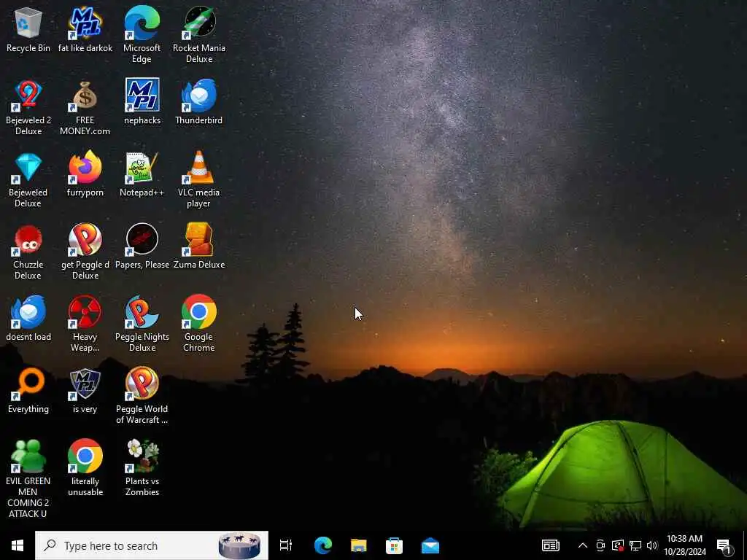Screen dimensions: 747x560
Task: Open the Windows Start menu
Action: tap(18, 545)
